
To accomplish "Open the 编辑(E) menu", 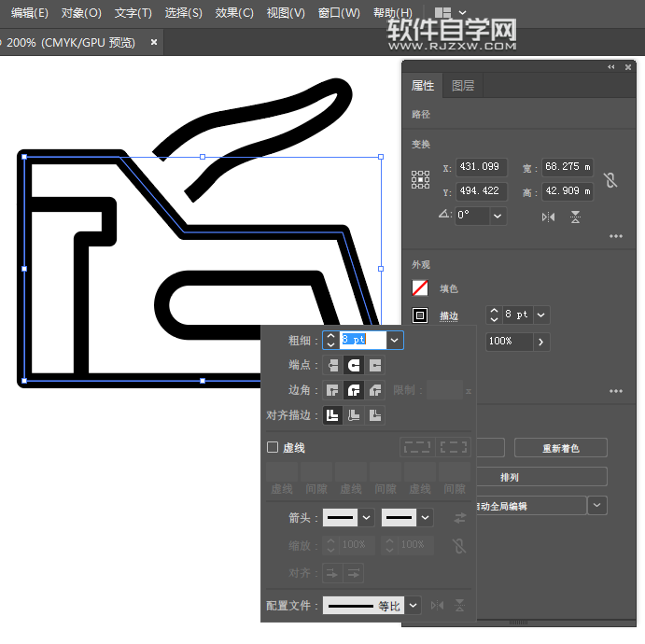I will click(x=29, y=13).
